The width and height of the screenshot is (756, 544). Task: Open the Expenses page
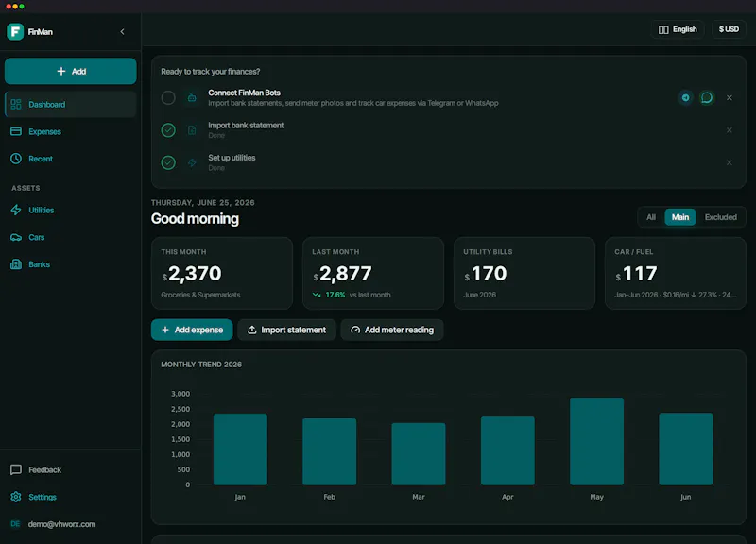[70, 131]
